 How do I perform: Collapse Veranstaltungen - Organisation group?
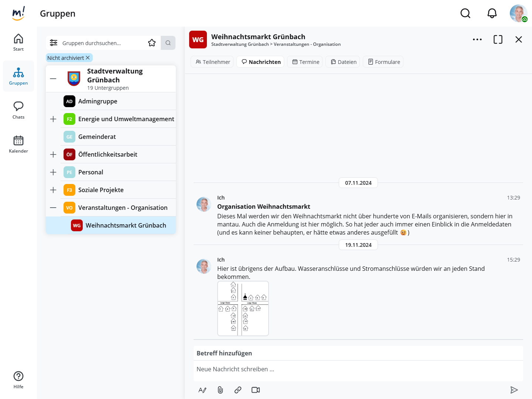[53, 208]
